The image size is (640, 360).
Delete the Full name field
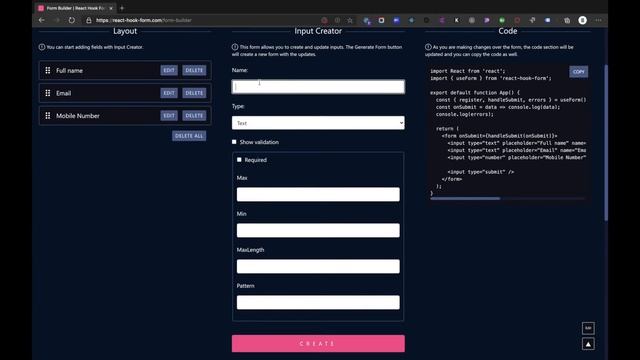coord(194,70)
